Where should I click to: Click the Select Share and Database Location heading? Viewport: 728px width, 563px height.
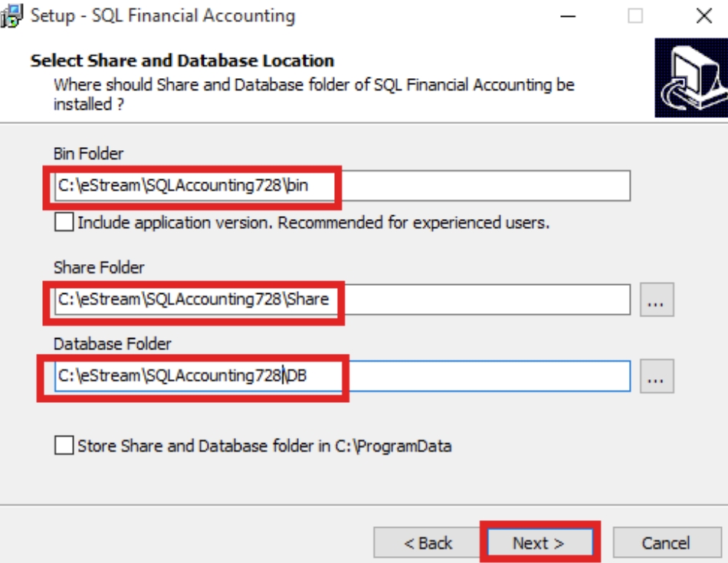(x=182, y=61)
